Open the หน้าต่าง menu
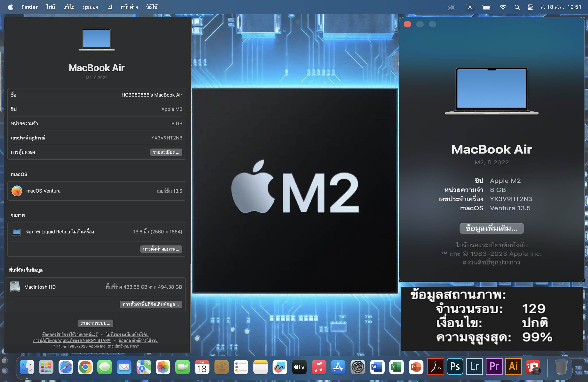This screenshot has width=588, height=382. pos(129,7)
